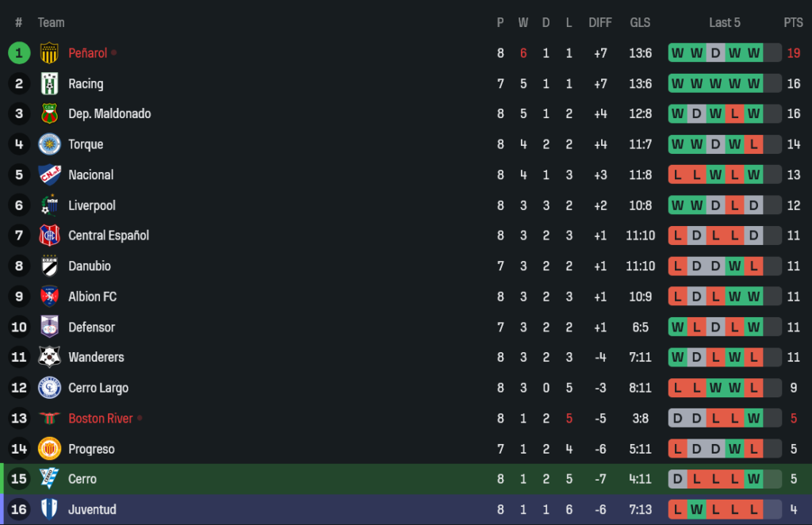Click the Juventud club crest icon
Image resolution: width=812 pixels, height=525 pixels.
(x=49, y=509)
